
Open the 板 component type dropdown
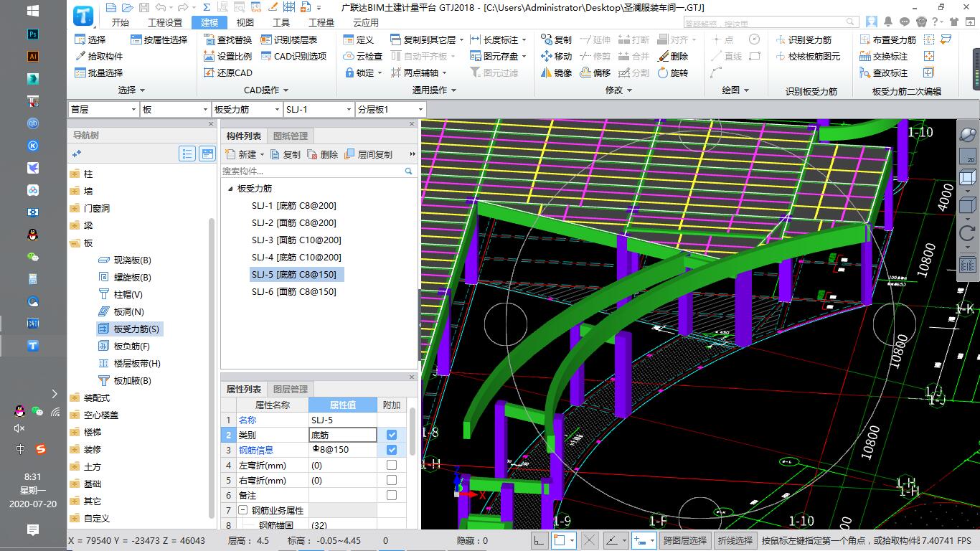point(174,109)
